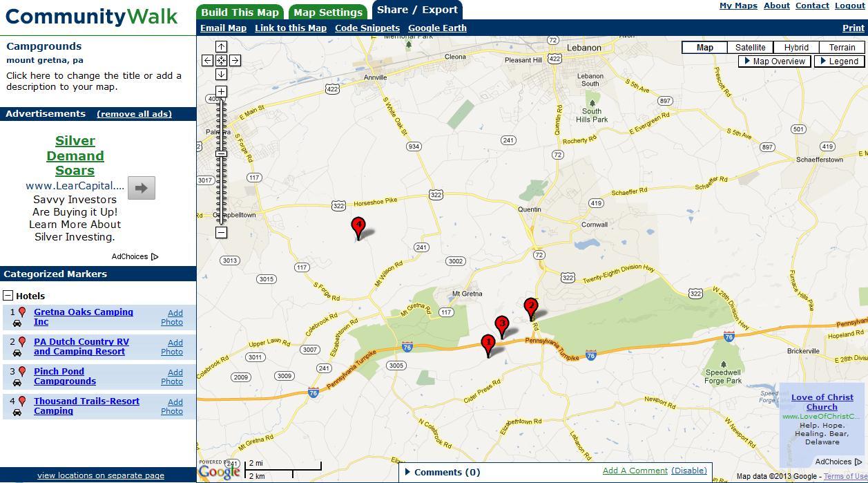Image resolution: width=868 pixels, height=483 pixels.
Task: Switch map view to Terrain
Action: click(x=842, y=48)
